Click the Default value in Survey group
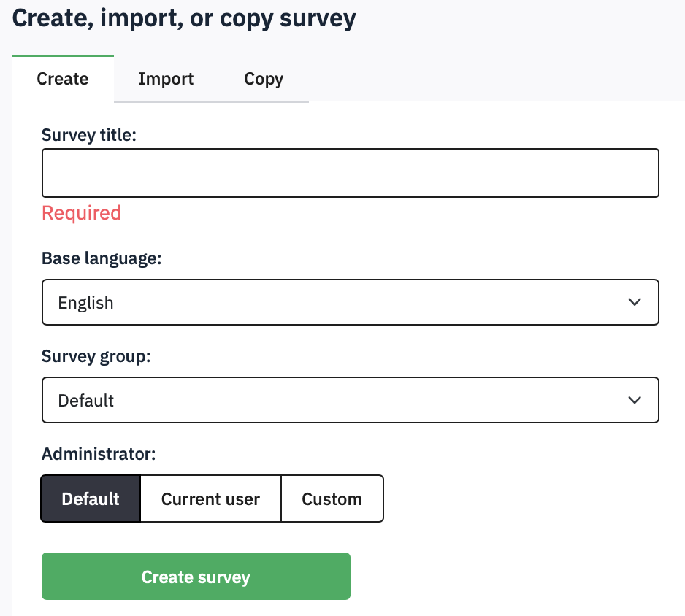685x616 pixels. click(x=86, y=401)
